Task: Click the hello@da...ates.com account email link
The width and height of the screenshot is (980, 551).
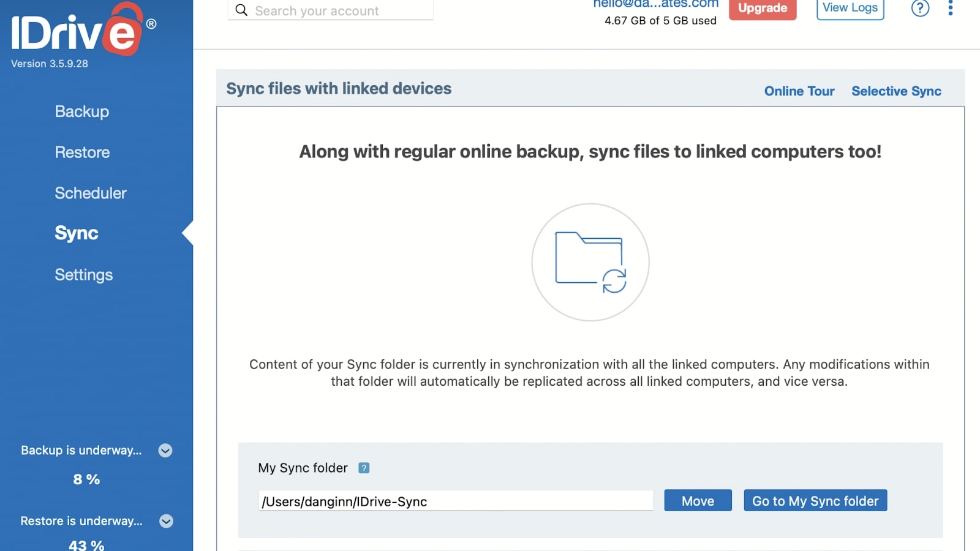Action: coord(655,3)
